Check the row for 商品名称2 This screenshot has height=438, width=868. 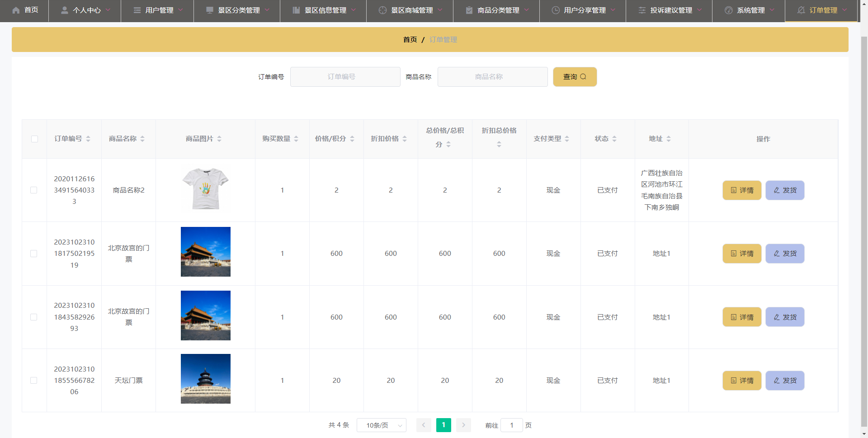(34, 190)
